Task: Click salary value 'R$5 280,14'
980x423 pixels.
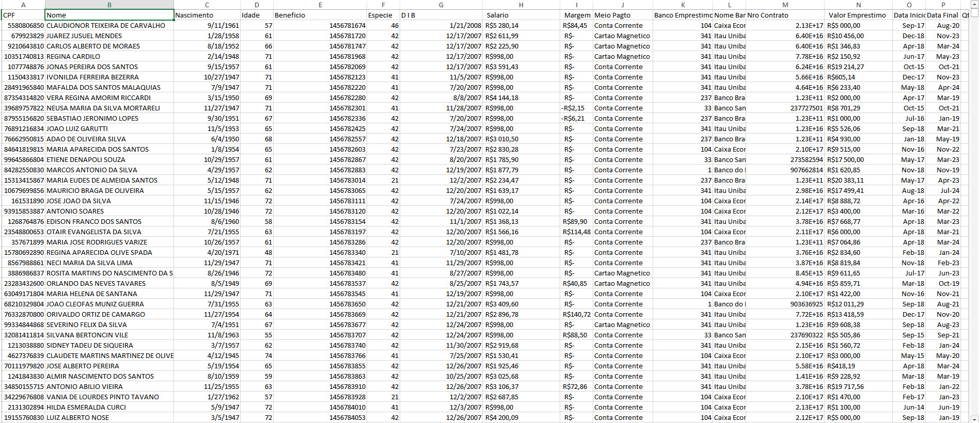Action: 502,25
